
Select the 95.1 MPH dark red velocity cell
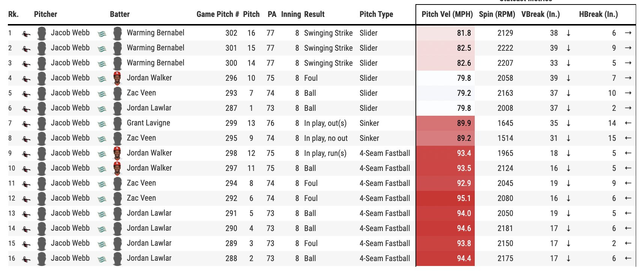pyautogui.click(x=445, y=198)
